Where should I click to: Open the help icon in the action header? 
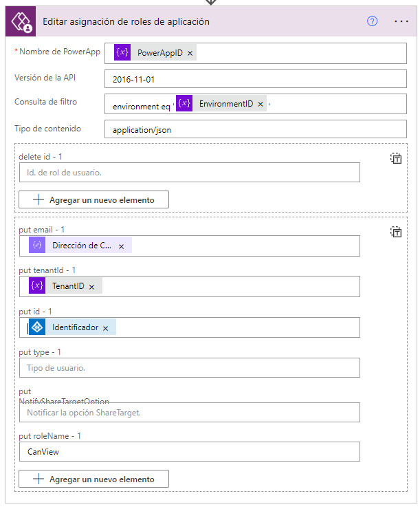click(372, 21)
